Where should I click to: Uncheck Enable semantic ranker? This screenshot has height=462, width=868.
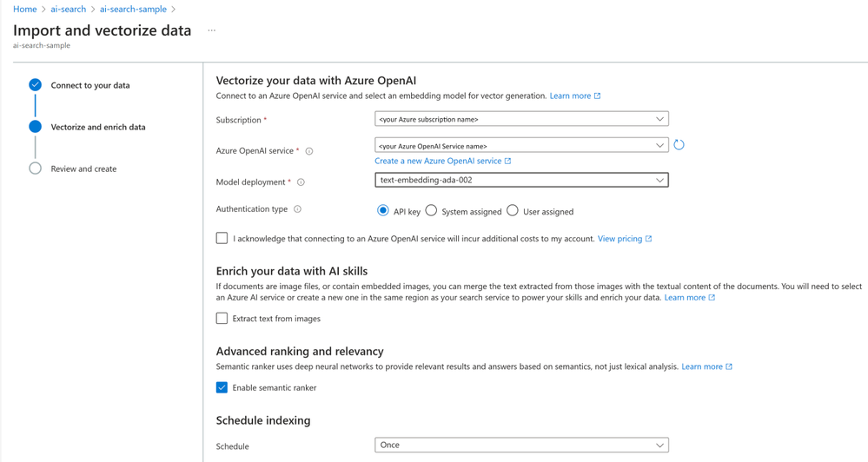click(x=222, y=387)
